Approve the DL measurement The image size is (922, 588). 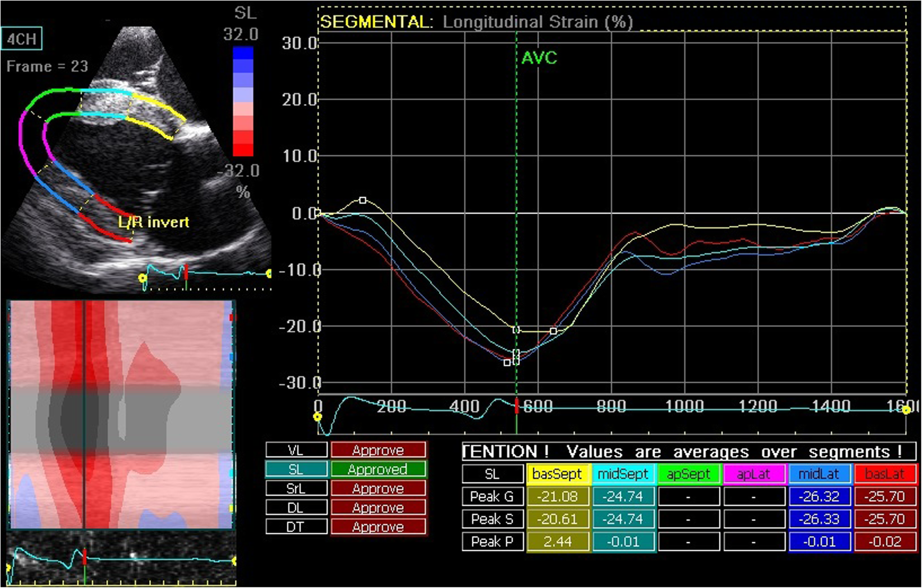coord(378,508)
